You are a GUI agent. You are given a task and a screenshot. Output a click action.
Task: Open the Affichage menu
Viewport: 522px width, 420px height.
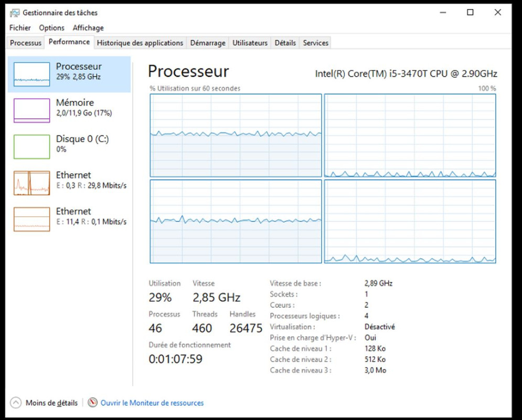[x=88, y=28]
